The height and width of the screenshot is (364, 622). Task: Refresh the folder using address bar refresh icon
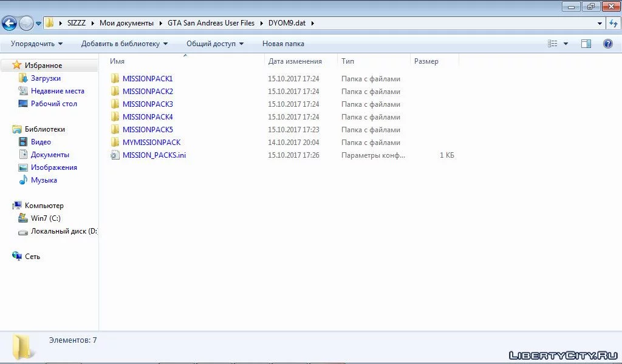click(613, 24)
